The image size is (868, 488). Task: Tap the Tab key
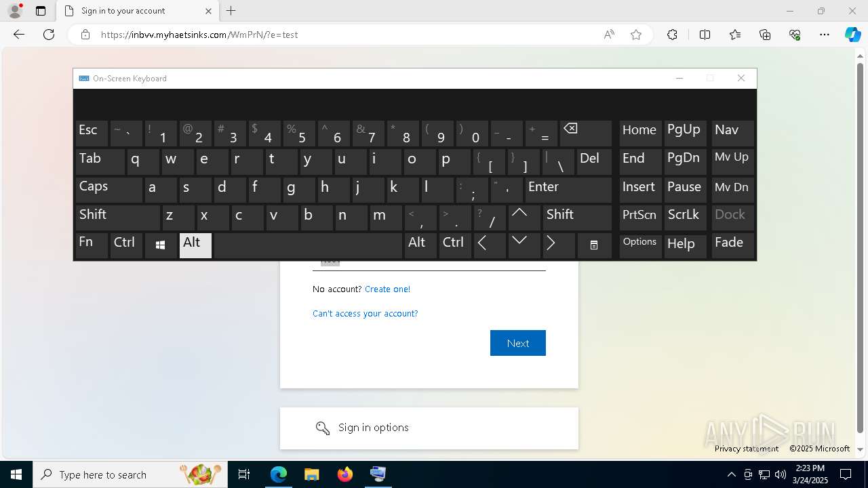tap(100, 162)
